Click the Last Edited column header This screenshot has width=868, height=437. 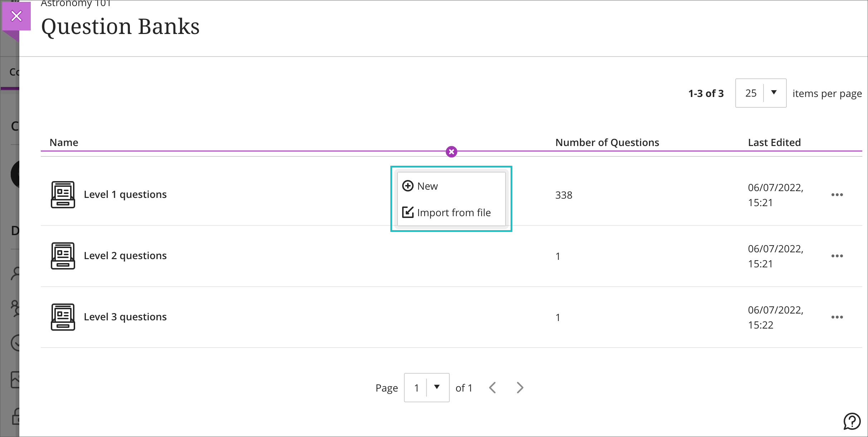774,142
